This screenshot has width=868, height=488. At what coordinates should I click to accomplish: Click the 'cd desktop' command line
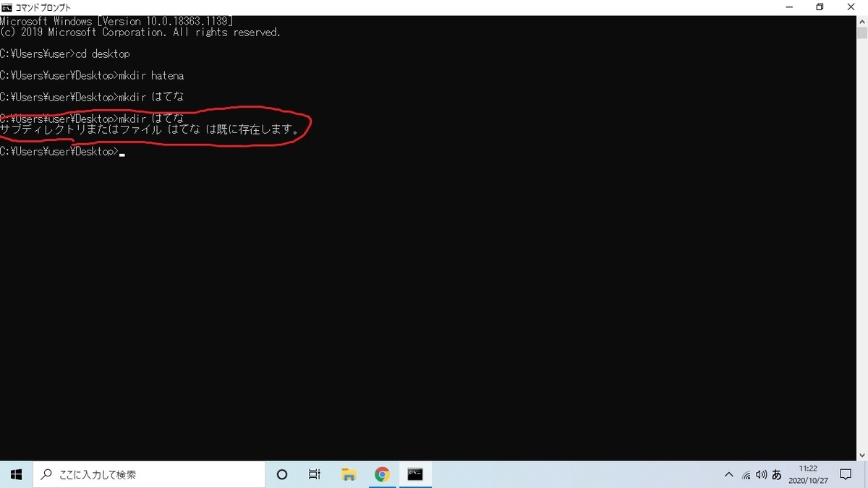click(65, 54)
